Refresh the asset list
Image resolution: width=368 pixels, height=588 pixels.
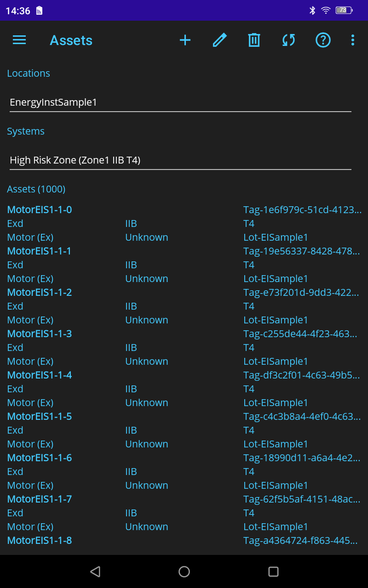click(288, 40)
